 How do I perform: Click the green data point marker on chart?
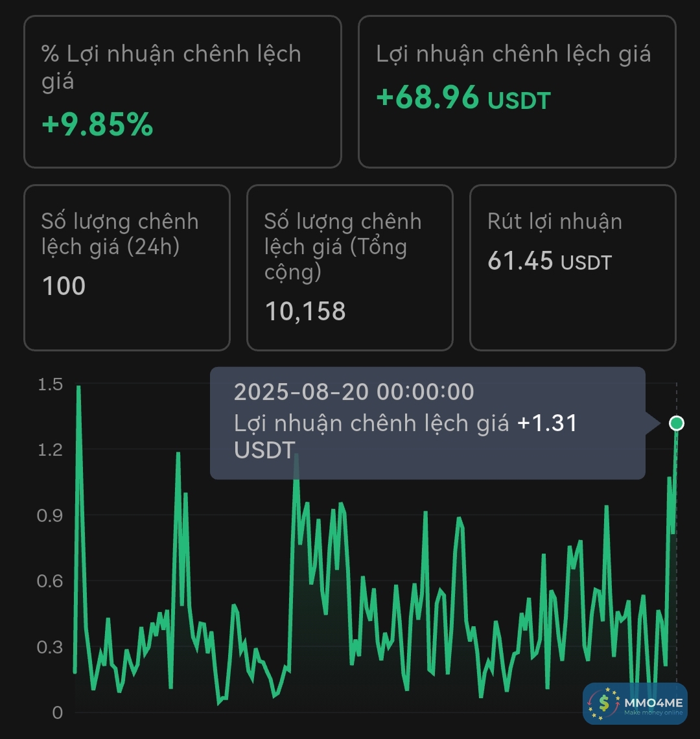point(676,423)
